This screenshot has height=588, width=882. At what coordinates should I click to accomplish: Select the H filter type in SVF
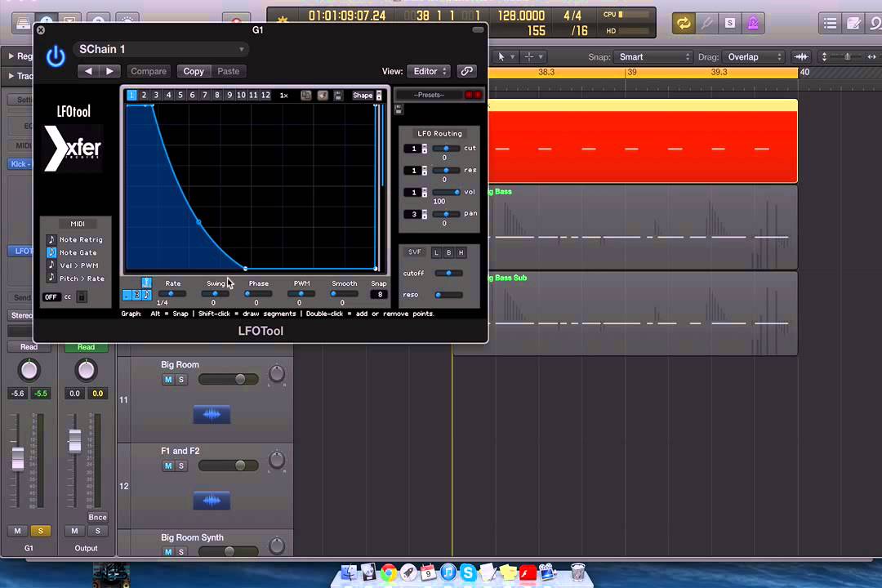[x=461, y=252]
